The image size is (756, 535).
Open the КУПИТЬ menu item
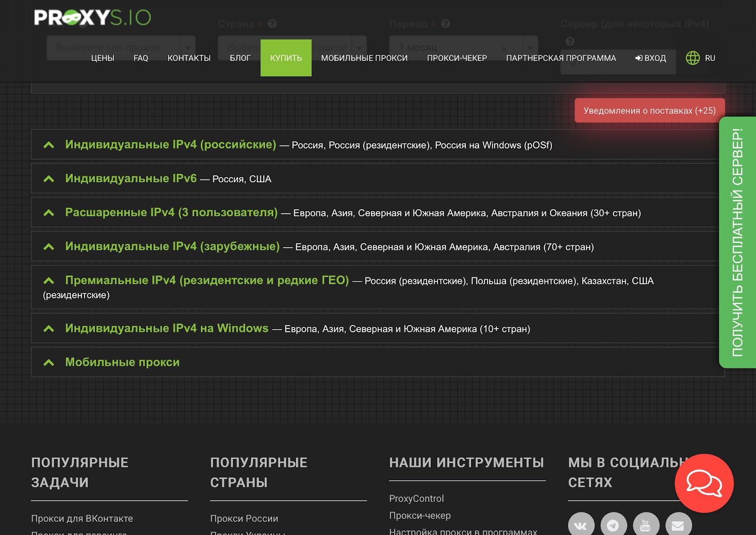[x=286, y=58]
